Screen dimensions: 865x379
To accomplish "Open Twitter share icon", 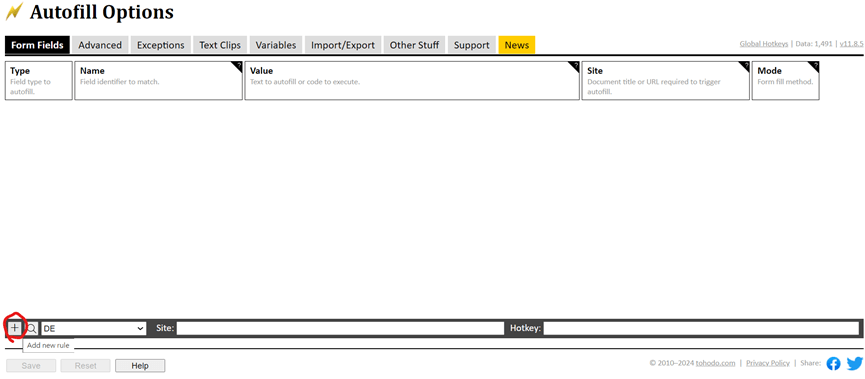I will (x=855, y=364).
